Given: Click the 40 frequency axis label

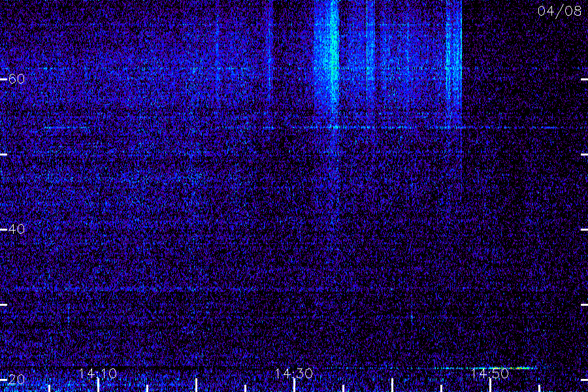Looking at the screenshot, I should (x=16, y=229).
